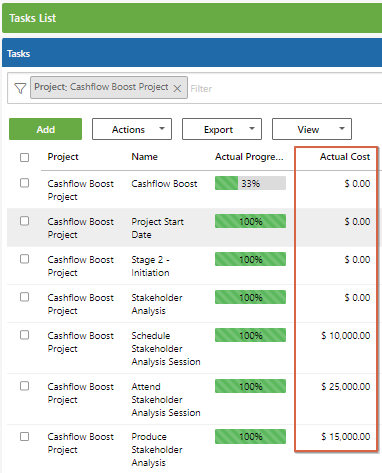Image resolution: width=382 pixels, height=473 pixels.
Task: Click the Project column header
Action: [x=63, y=157]
